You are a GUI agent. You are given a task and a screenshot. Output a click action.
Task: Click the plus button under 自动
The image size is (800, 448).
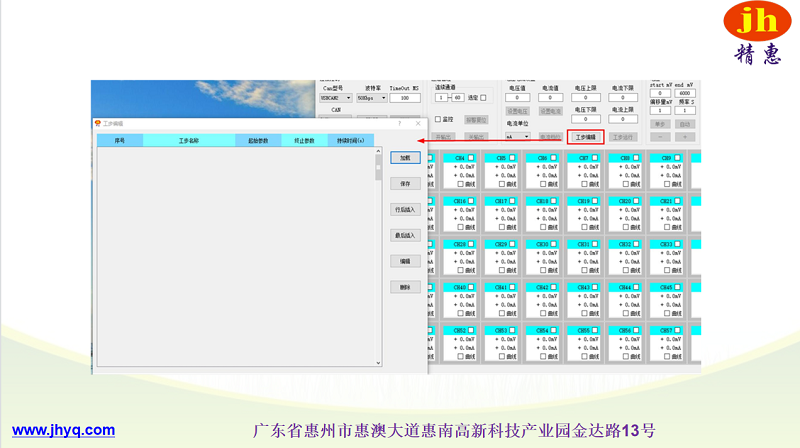point(684,136)
